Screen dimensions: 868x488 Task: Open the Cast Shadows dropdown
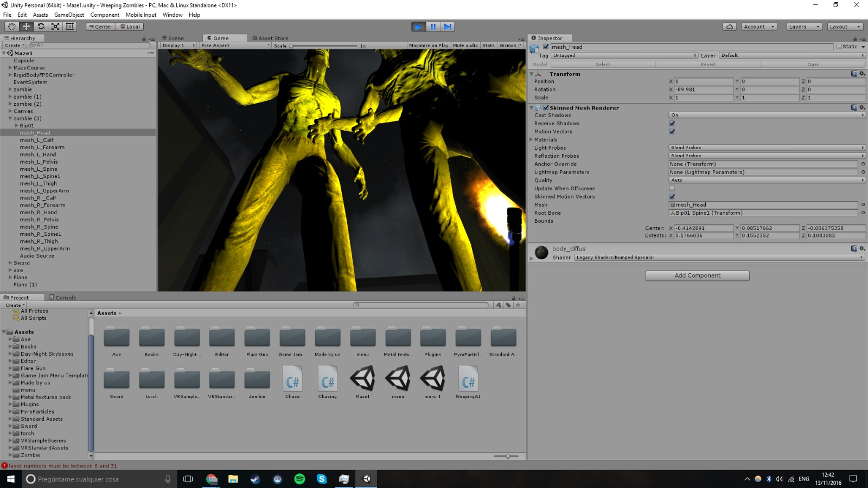[767, 115]
